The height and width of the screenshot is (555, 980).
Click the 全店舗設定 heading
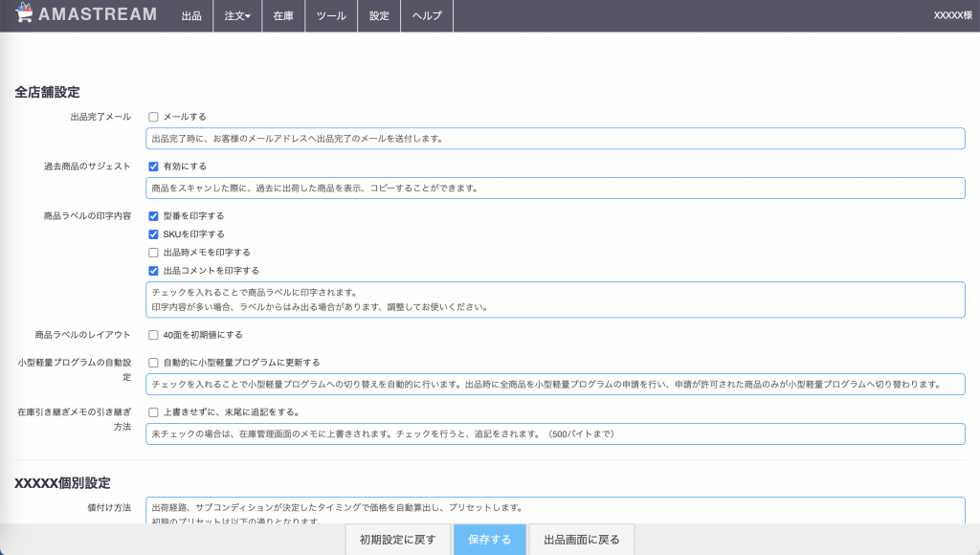click(48, 92)
